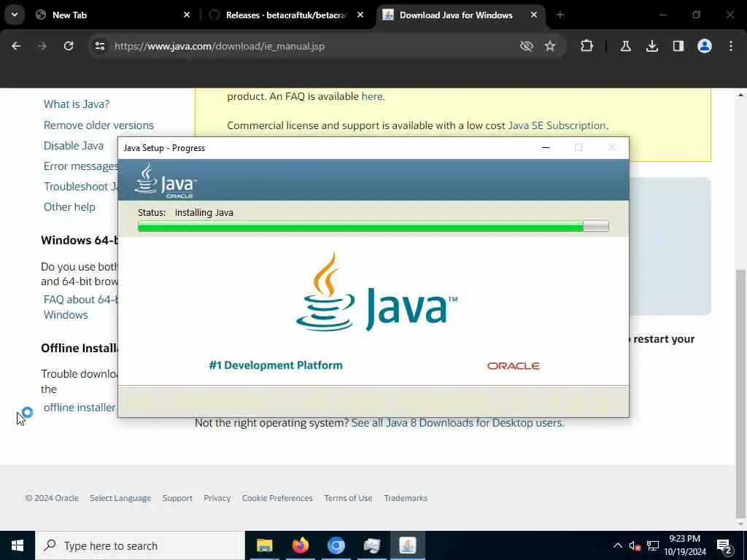
Task: Minimize the Java Setup window
Action: pos(546,148)
